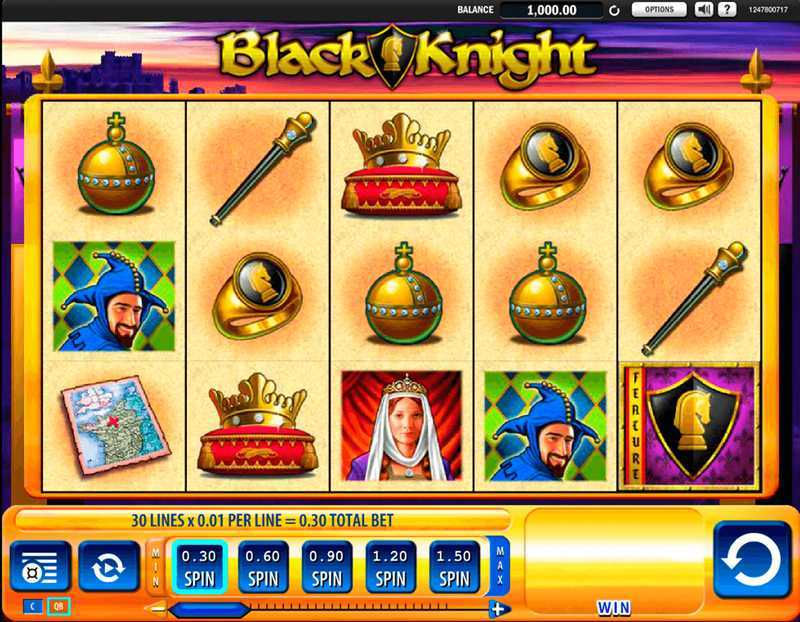The width and height of the screenshot is (800, 622).
Task: Open the Options menu
Action: (x=659, y=10)
